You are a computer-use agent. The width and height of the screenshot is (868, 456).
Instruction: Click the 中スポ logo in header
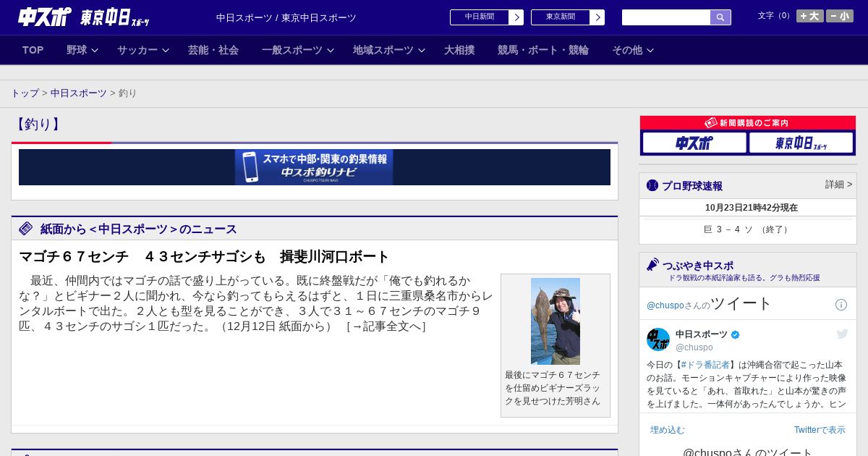click(x=45, y=17)
